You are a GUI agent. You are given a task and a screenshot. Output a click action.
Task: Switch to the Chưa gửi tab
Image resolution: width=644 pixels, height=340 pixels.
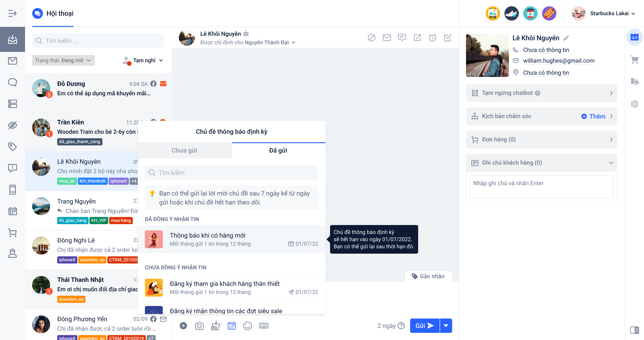(184, 150)
